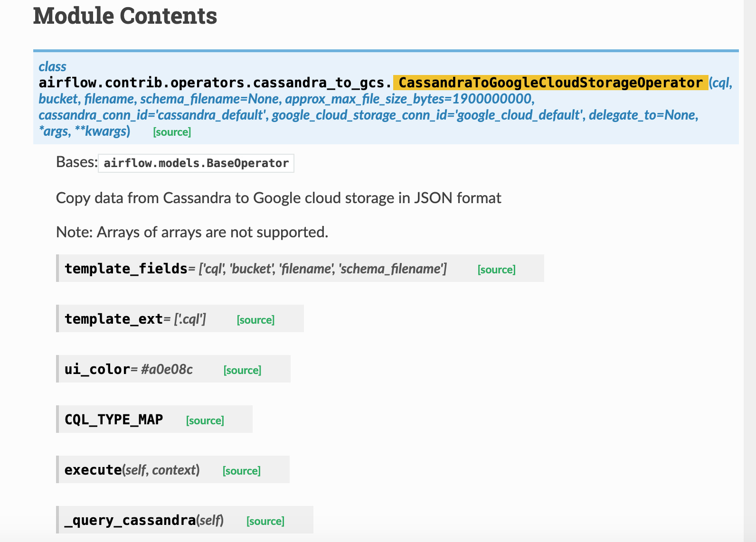Open source link beside execute(self, context)
The width and height of the screenshot is (756, 542).
point(241,471)
